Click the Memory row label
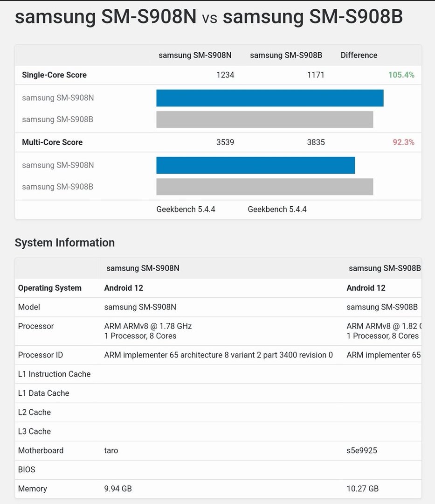The height and width of the screenshot is (504, 435). (x=33, y=489)
